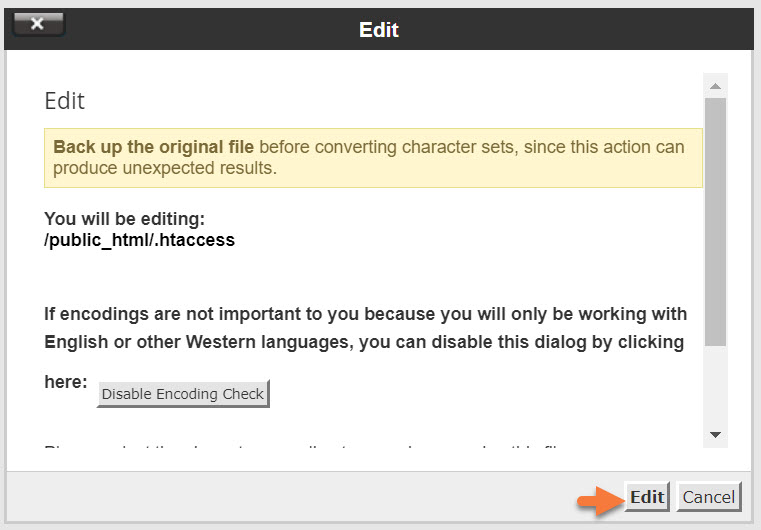Click the scrollbar down arrow
Image resolution: width=761 pixels, height=530 pixels.
[x=716, y=434]
